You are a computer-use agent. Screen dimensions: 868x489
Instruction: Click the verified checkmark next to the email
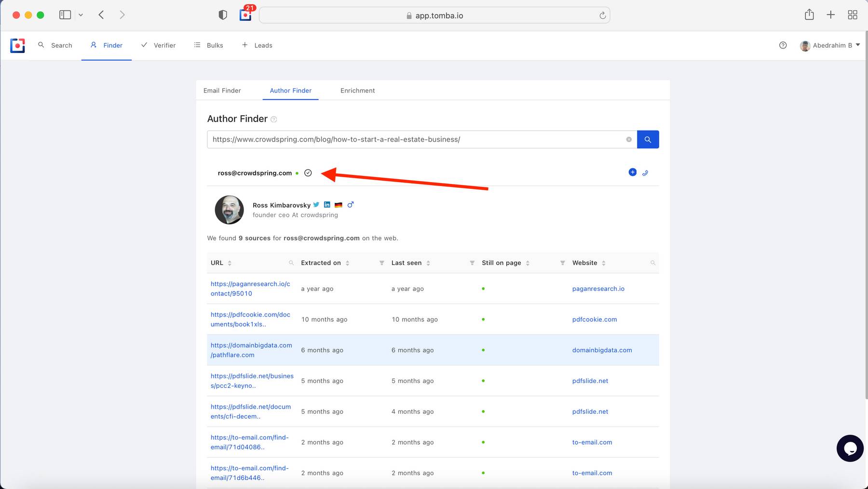tap(308, 173)
